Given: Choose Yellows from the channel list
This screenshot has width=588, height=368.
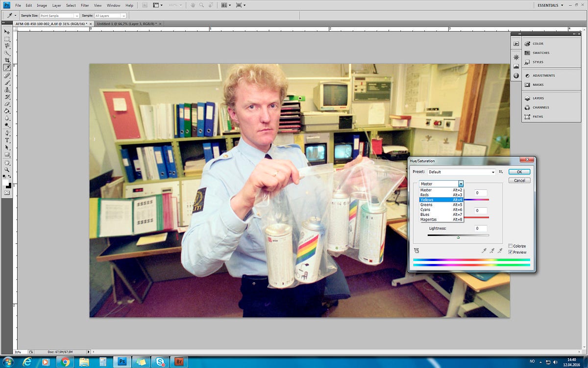Looking at the screenshot, I should pos(441,200).
